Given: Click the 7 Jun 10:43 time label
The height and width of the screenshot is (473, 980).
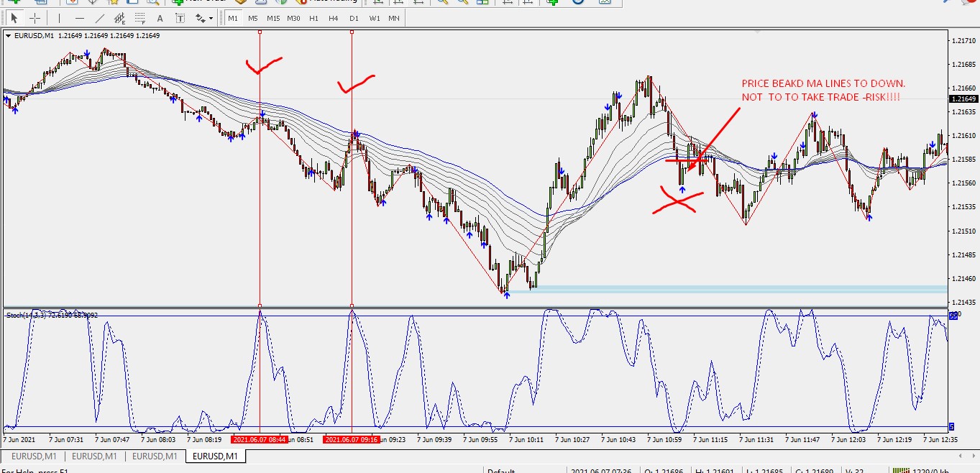Looking at the screenshot, I should click(619, 438).
